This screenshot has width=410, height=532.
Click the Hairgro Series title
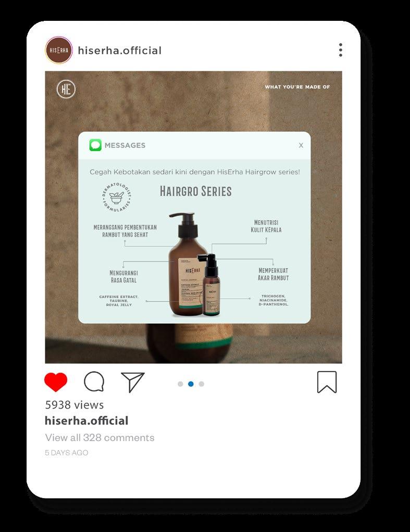(196, 192)
